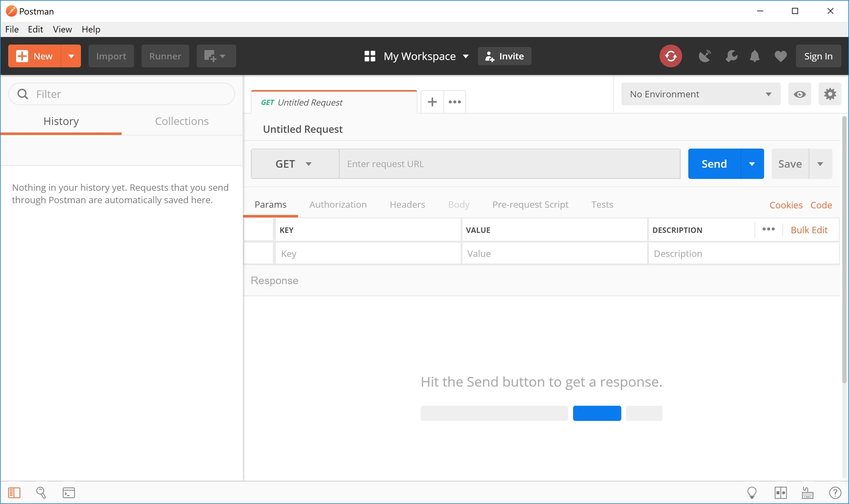Image resolution: width=849 pixels, height=504 pixels.
Task: Open the Authorization tab
Action: click(338, 204)
